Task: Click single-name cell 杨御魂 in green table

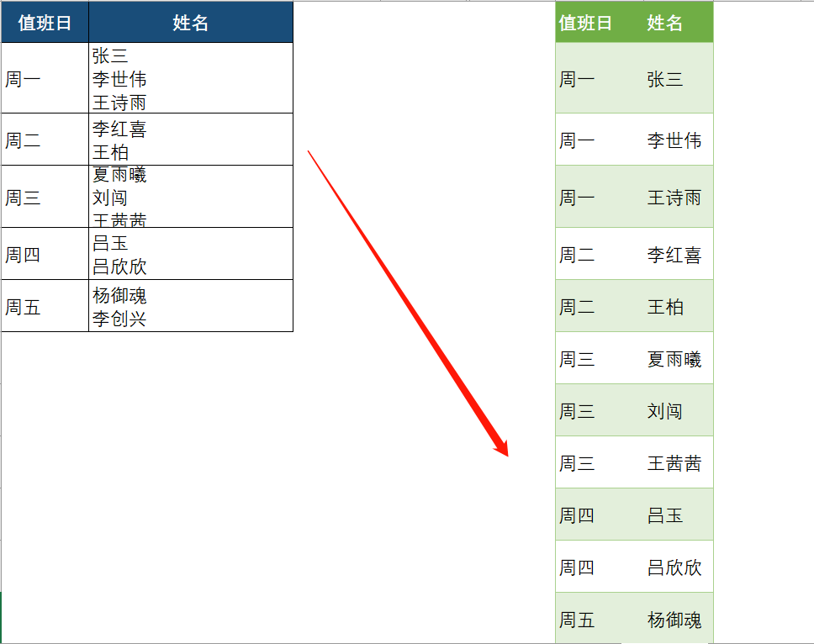Action: 678,619
